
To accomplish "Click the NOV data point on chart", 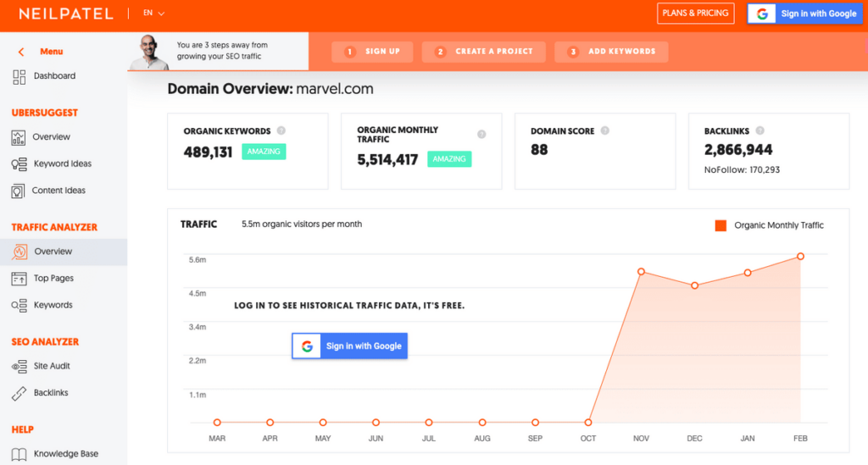I will click(x=641, y=272).
